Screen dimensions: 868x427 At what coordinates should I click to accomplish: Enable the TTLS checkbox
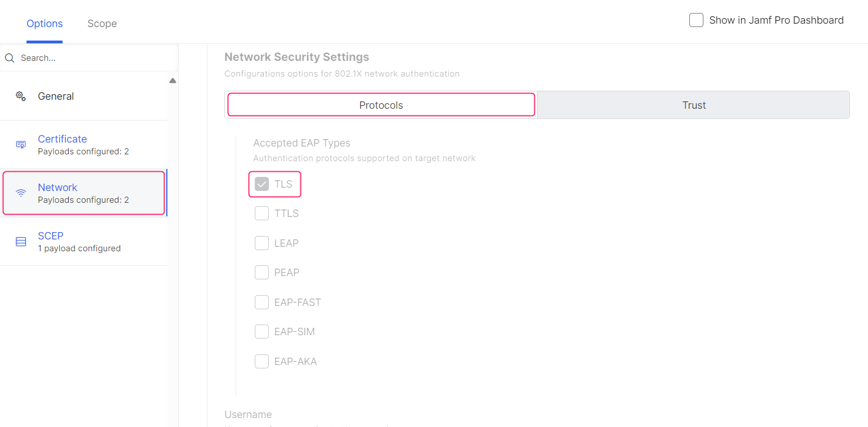(x=262, y=213)
